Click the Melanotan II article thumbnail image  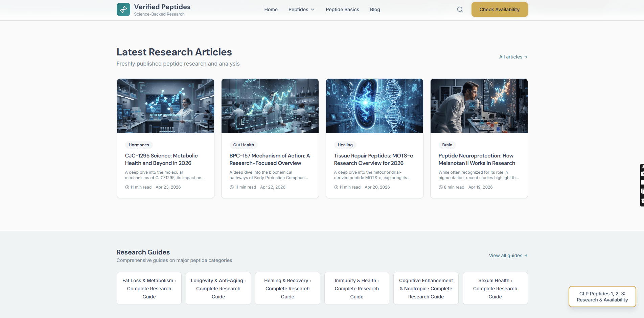479,106
